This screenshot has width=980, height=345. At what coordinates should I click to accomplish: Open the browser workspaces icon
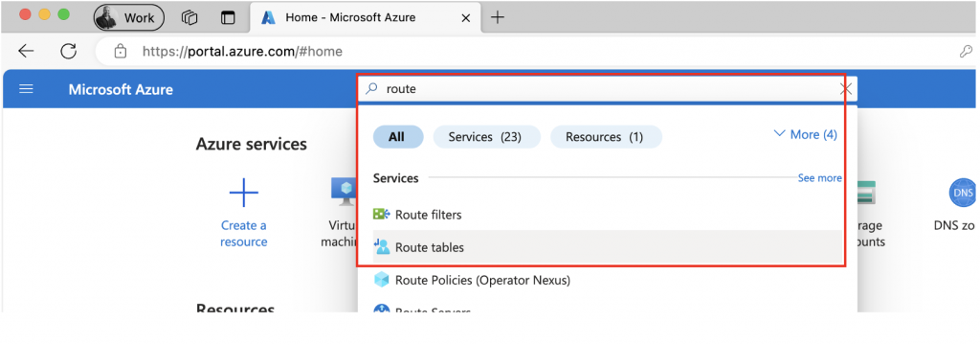pos(189,17)
